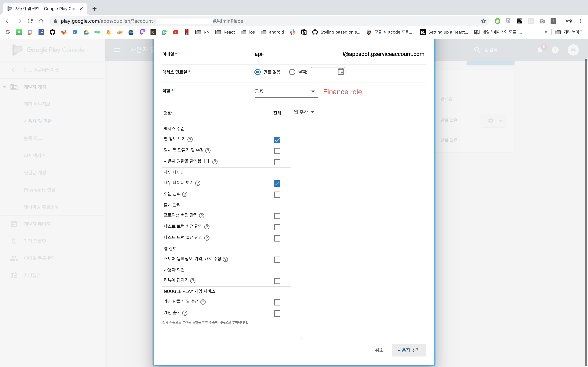Open the YouTube bookmark icon
Viewport: 588px width, 367px height.
coord(176,32)
